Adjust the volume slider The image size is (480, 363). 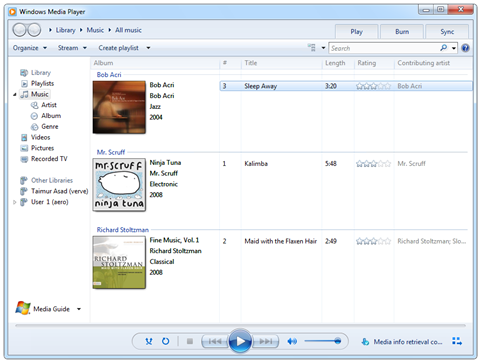point(323,341)
